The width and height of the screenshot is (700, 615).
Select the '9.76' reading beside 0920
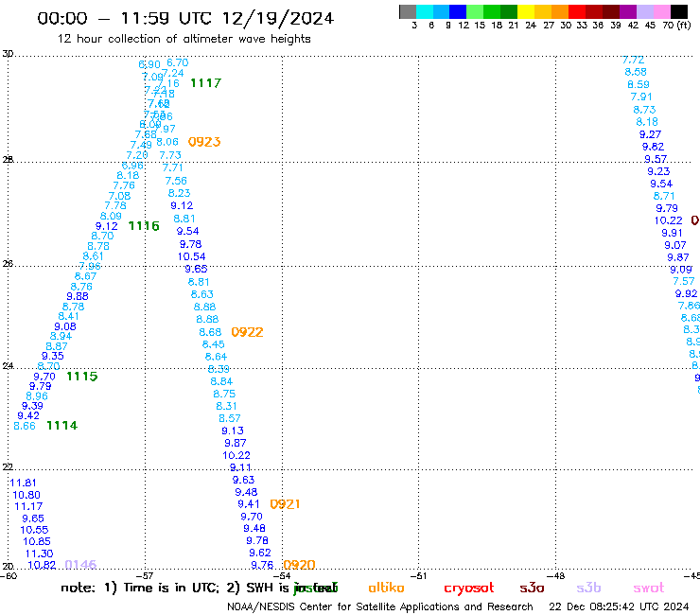tap(262, 566)
